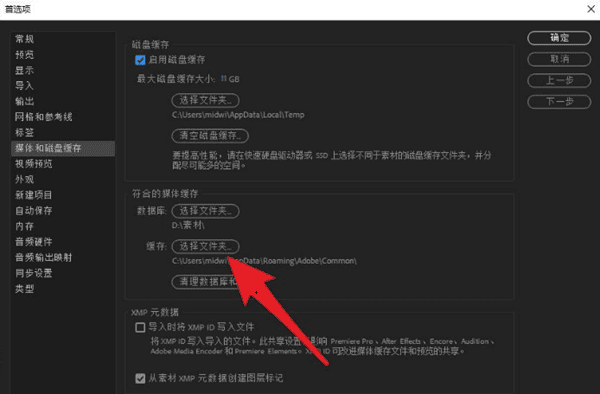Click the disk cache path C:\Users\midwi\AppData\Local\Temp

238,115
